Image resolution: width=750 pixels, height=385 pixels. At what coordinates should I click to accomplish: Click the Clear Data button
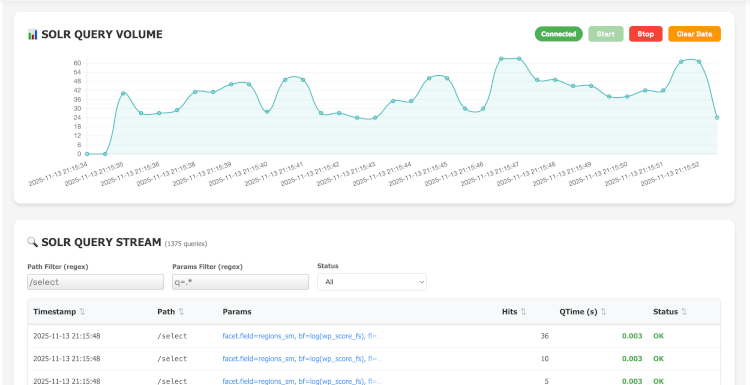coord(694,34)
